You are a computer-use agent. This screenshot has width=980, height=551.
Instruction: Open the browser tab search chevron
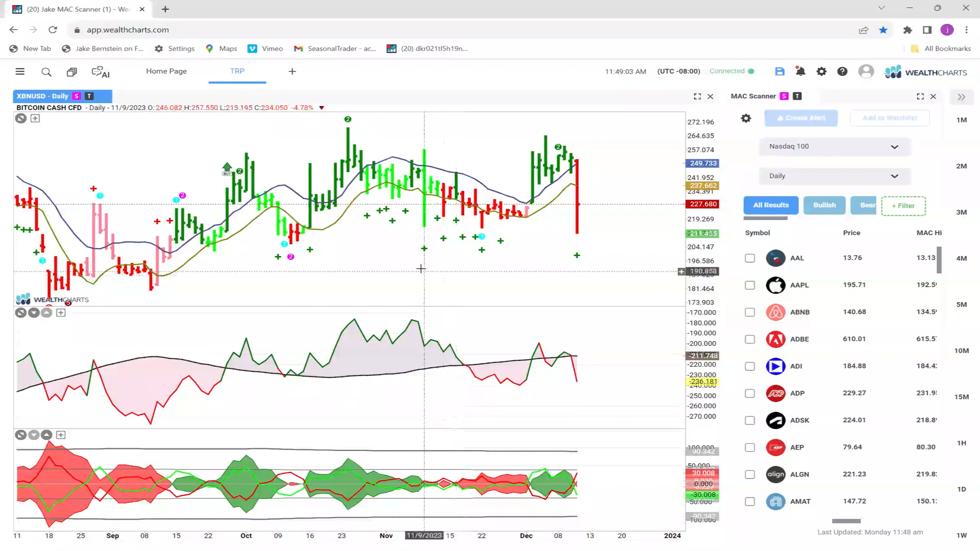click(881, 8)
